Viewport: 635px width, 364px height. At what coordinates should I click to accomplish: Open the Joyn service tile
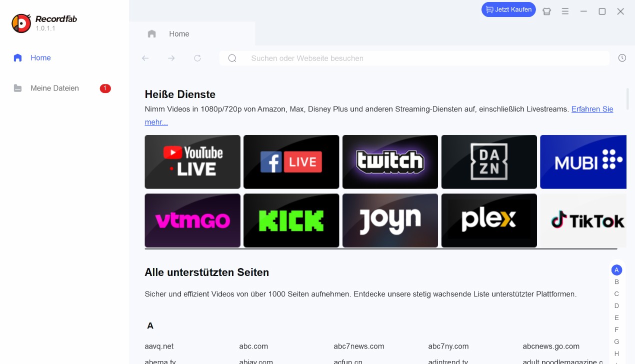[x=390, y=220]
